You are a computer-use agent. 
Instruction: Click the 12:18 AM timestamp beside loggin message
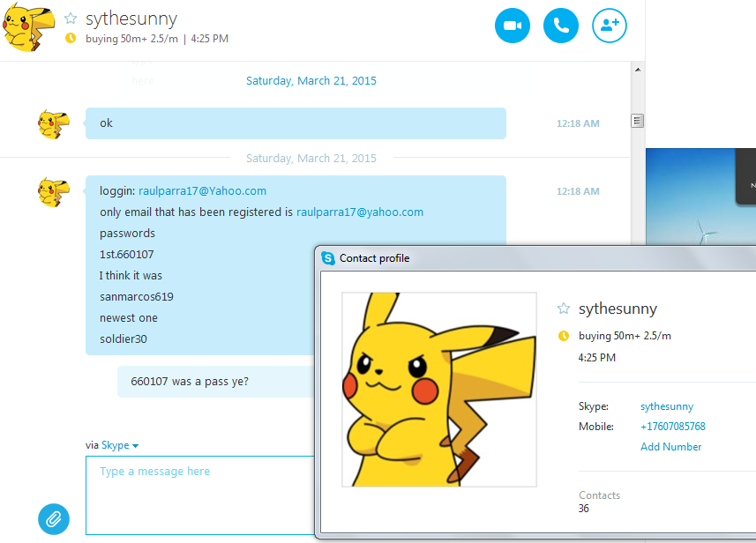(x=578, y=191)
